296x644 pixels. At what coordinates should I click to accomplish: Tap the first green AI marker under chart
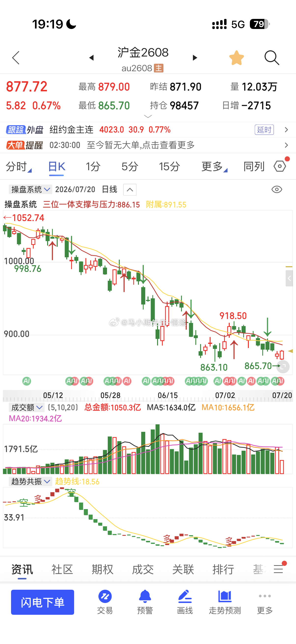(27, 381)
